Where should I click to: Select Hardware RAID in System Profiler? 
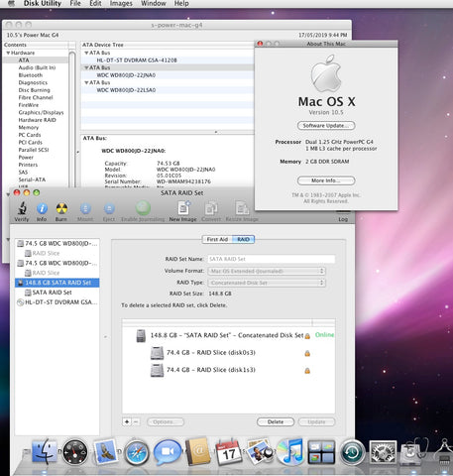point(37,120)
